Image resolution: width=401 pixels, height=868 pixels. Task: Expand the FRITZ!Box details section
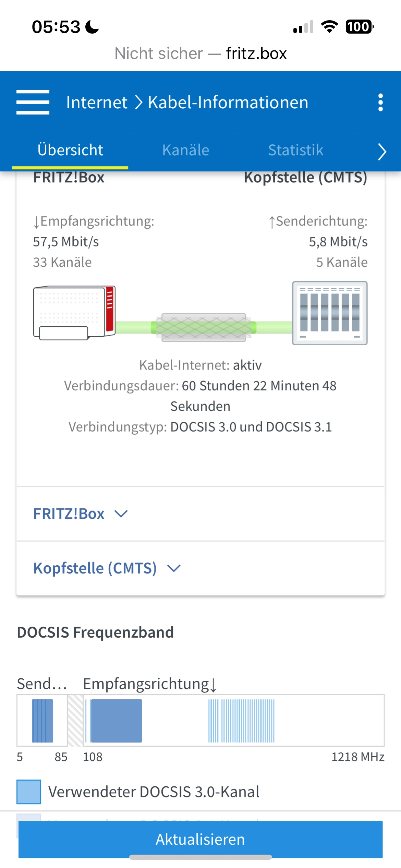[81, 514]
